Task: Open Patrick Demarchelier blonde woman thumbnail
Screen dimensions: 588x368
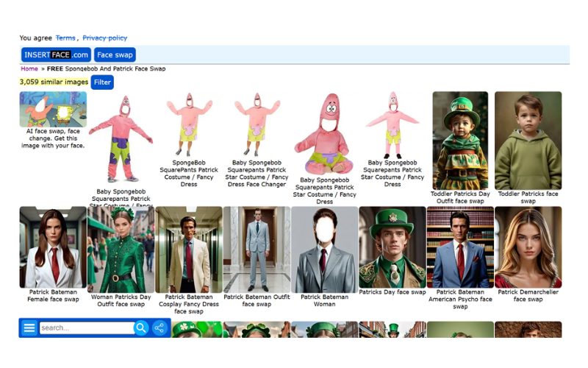Action: click(x=528, y=247)
